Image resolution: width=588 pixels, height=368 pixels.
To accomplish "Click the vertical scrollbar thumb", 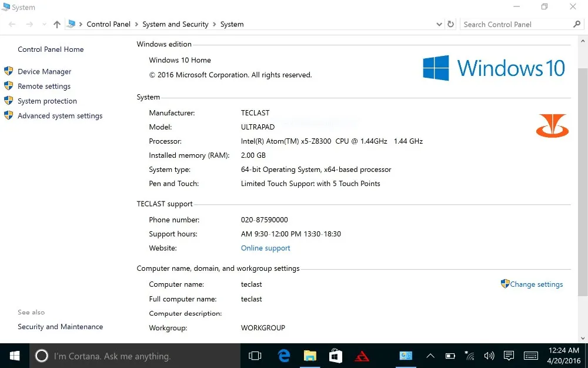I will [582, 182].
